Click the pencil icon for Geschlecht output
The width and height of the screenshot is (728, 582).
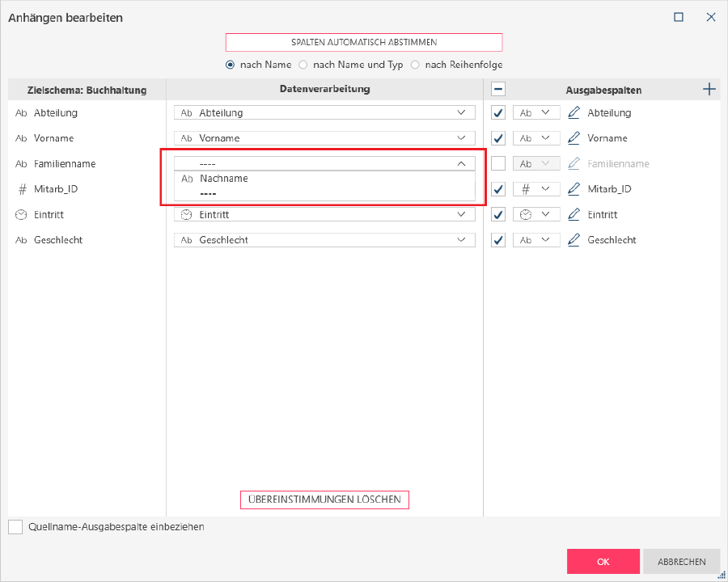pyautogui.click(x=574, y=240)
